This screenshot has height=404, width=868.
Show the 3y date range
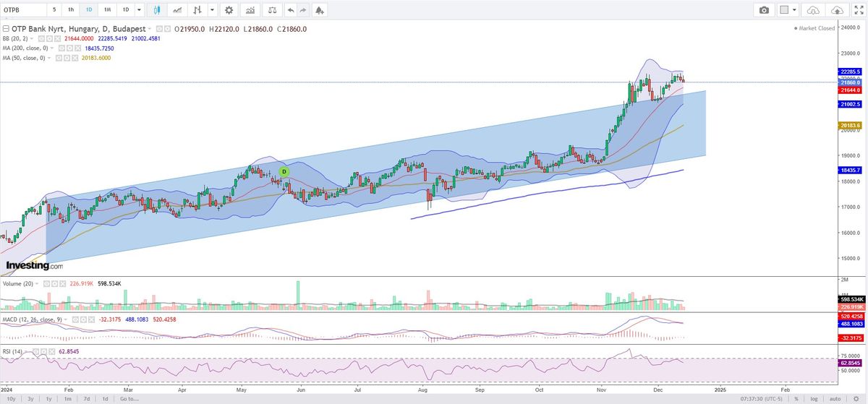(30, 398)
